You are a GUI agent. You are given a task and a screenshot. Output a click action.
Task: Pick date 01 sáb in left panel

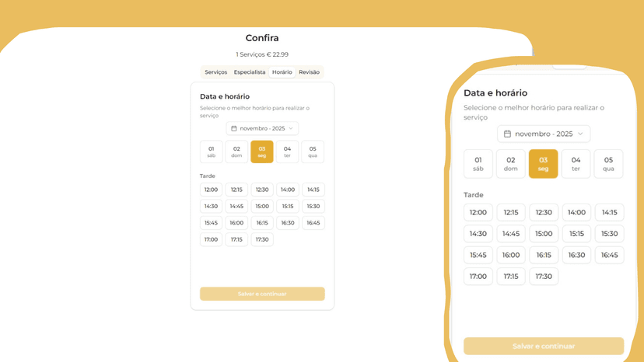(x=211, y=151)
